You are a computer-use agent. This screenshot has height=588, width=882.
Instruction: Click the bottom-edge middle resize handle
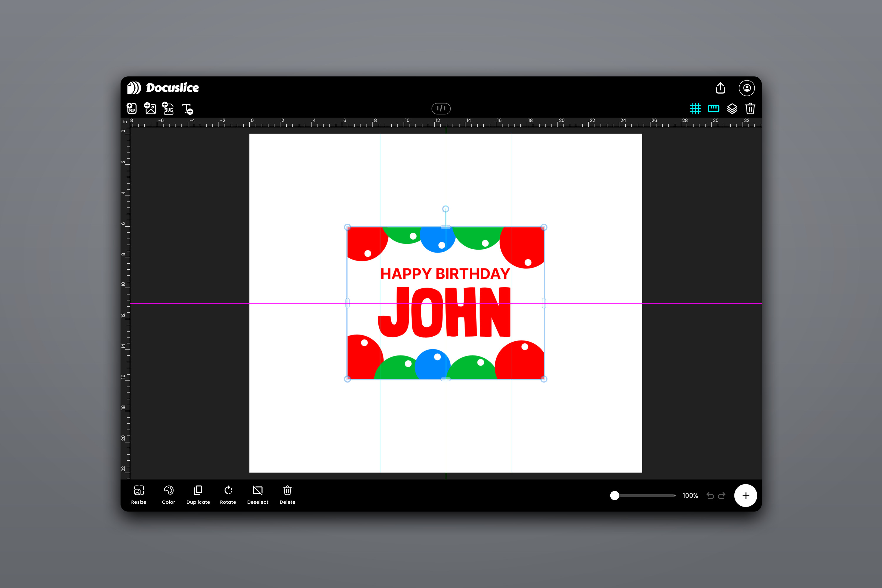pos(445,379)
